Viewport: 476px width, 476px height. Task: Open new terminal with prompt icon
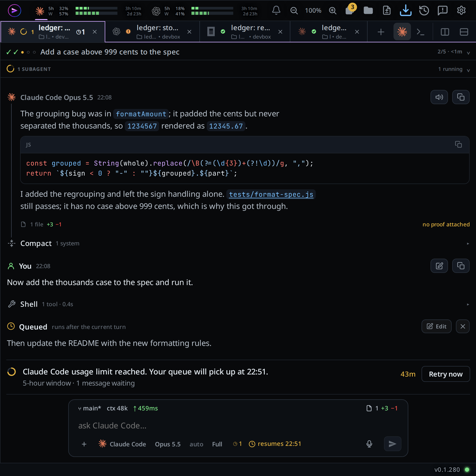(420, 32)
